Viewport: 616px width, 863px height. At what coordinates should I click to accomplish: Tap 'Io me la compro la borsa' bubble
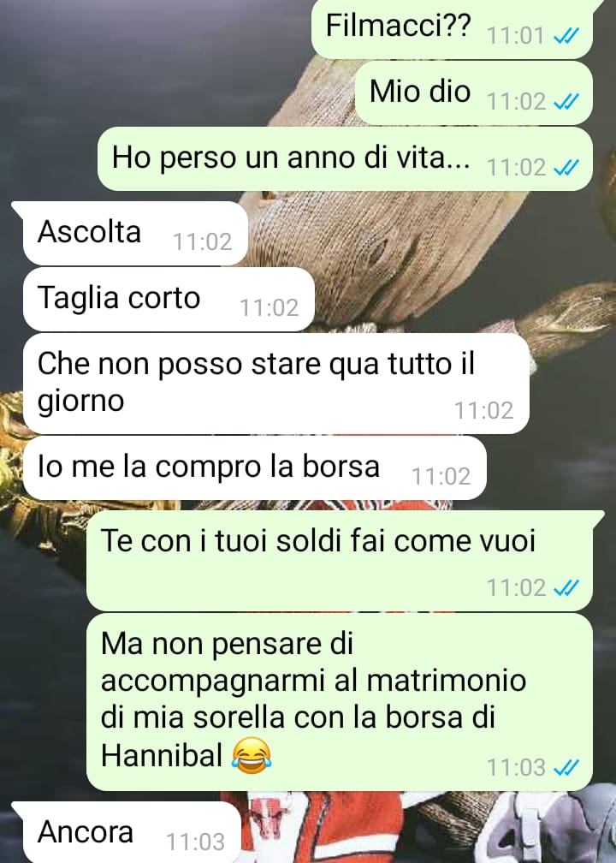pos(255,467)
